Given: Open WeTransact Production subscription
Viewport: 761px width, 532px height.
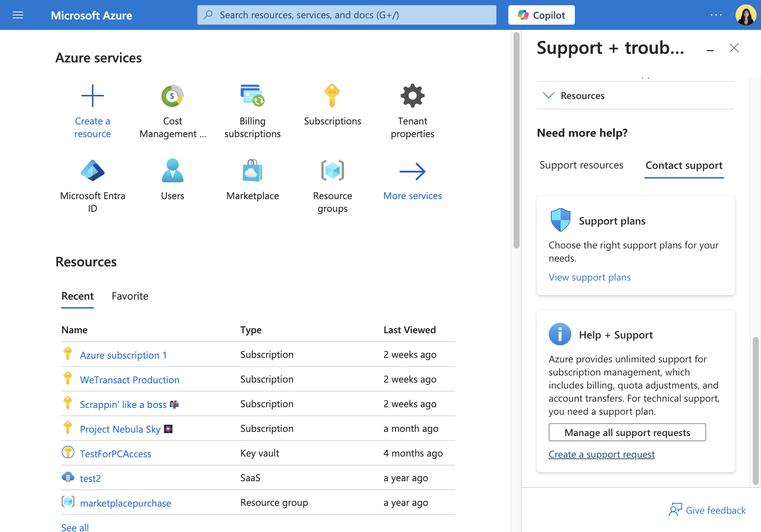Looking at the screenshot, I should tap(130, 380).
